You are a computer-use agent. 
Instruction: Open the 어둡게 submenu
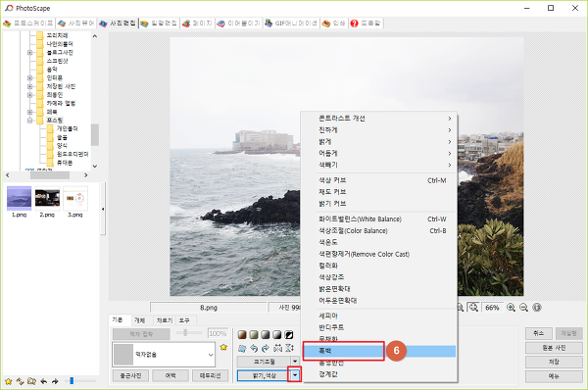(379, 154)
